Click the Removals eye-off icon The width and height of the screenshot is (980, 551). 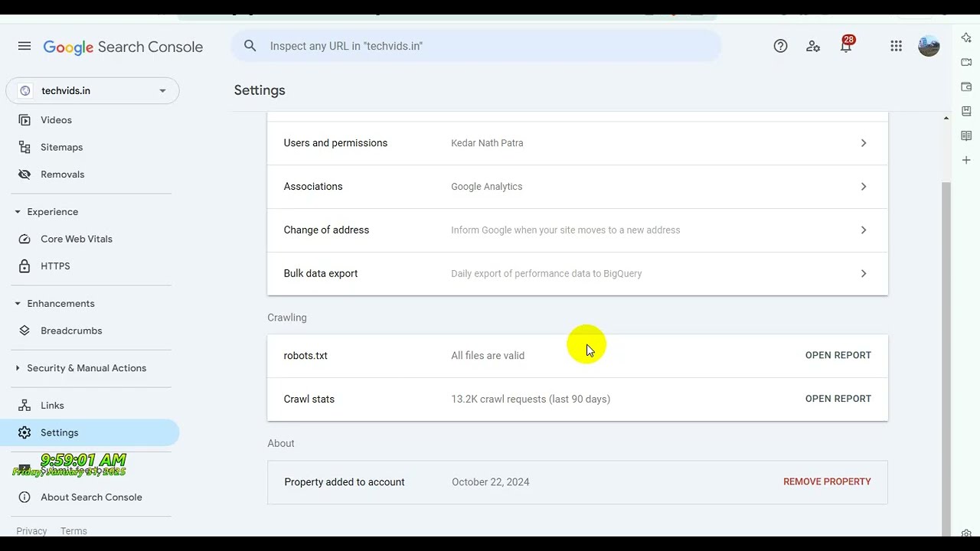[24, 174]
